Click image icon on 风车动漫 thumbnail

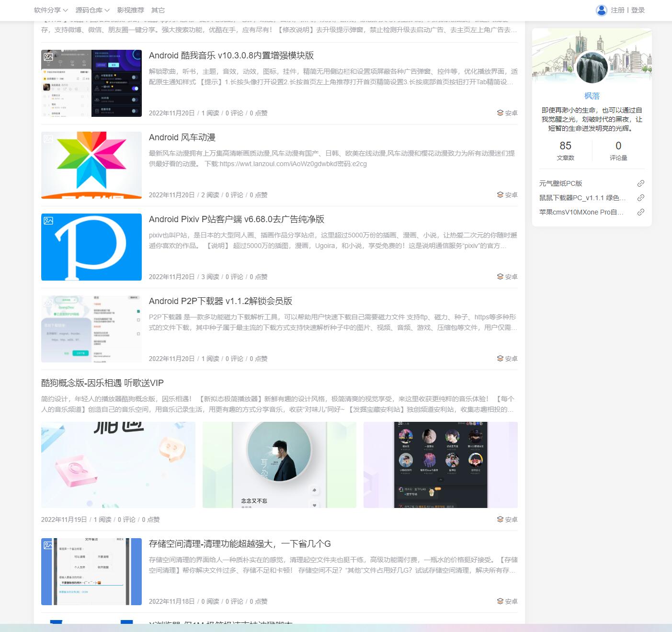coord(48,139)
